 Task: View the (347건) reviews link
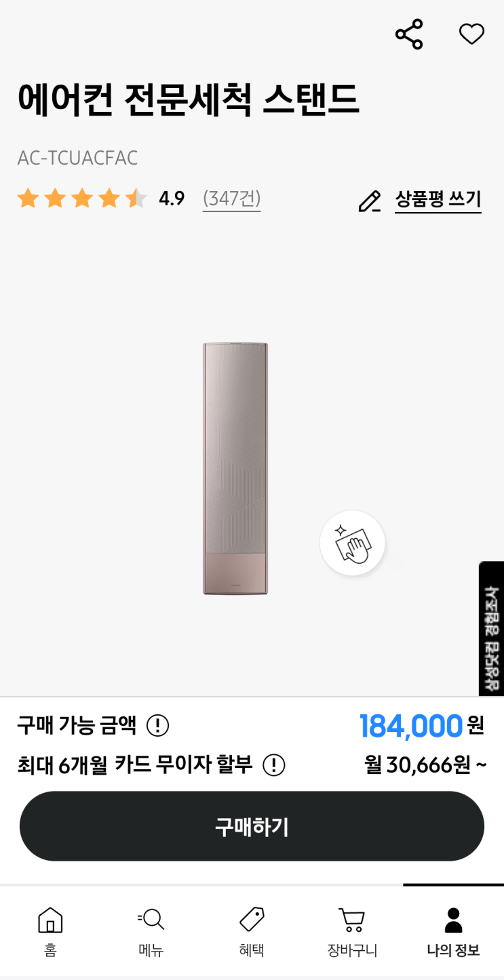tap(231, 199)
